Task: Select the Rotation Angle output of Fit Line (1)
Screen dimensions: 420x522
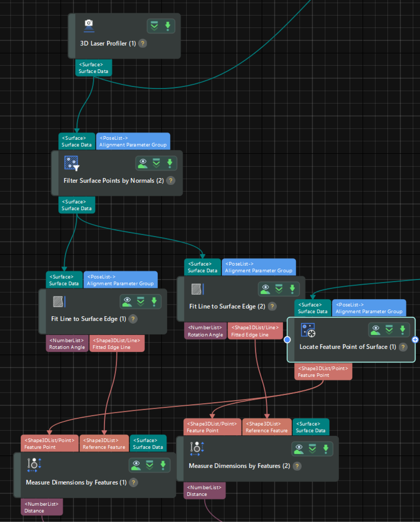Action: tap(67, 344)
